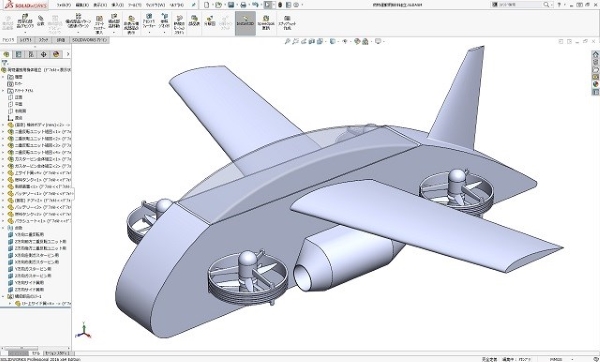Switch to the Sketch ribbon tab
Screen dimensions: 600x362
click(44, 40)
